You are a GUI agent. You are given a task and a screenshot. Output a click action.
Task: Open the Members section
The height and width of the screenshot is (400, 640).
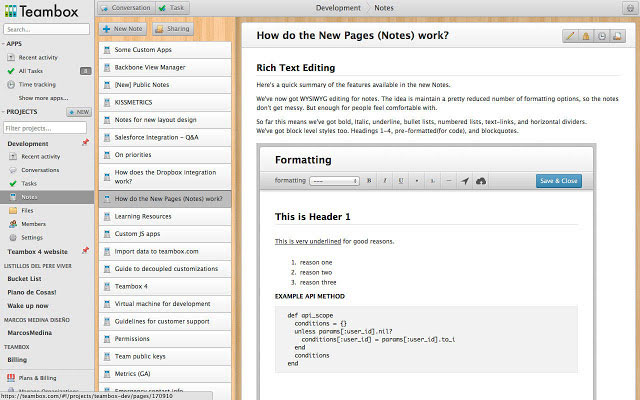click(x=33, y=224)
